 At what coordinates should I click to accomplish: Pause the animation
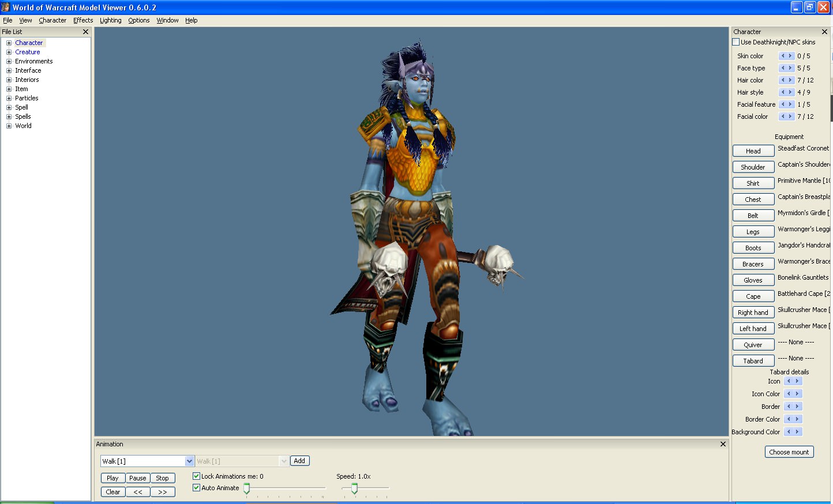138,478
